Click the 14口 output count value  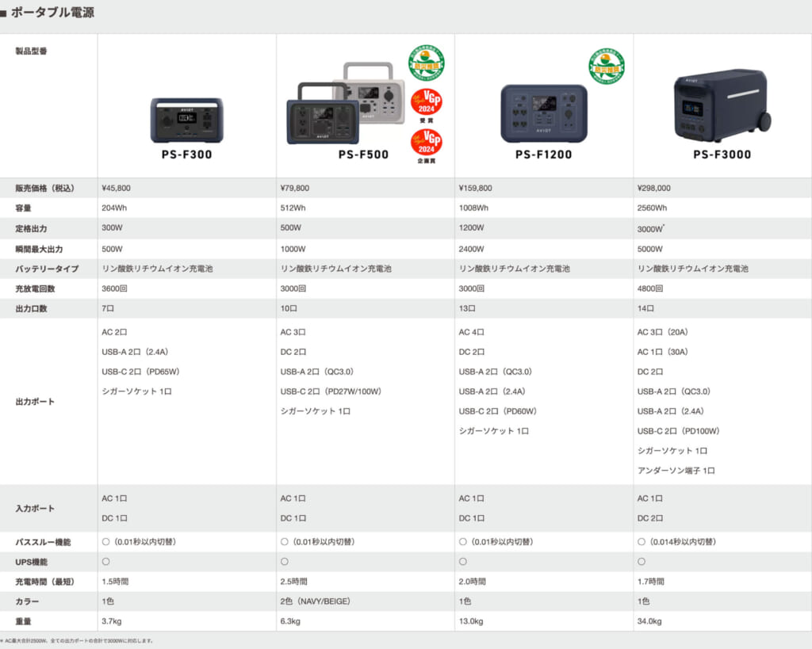click(x=645, y=308)
